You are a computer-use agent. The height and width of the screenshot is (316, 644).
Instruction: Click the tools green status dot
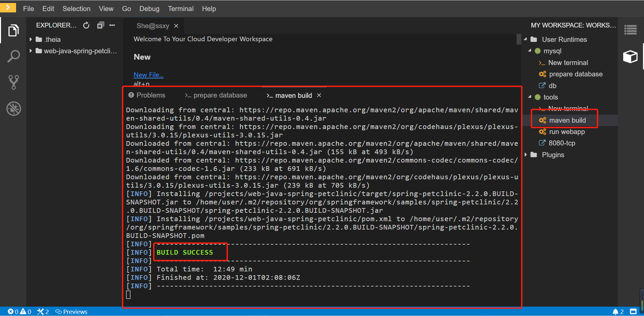(x=538, y=97)
